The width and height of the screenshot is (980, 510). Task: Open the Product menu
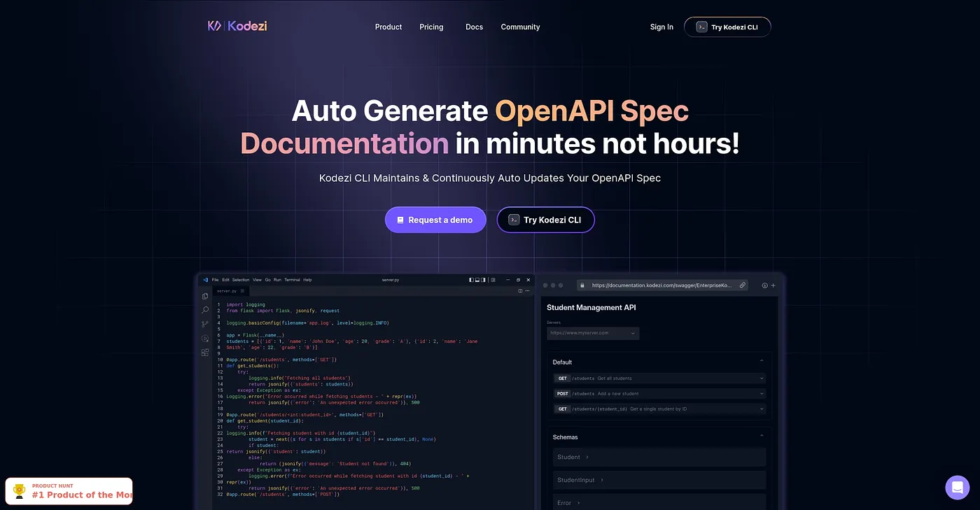pyautogui.click(x=388, y=27)
